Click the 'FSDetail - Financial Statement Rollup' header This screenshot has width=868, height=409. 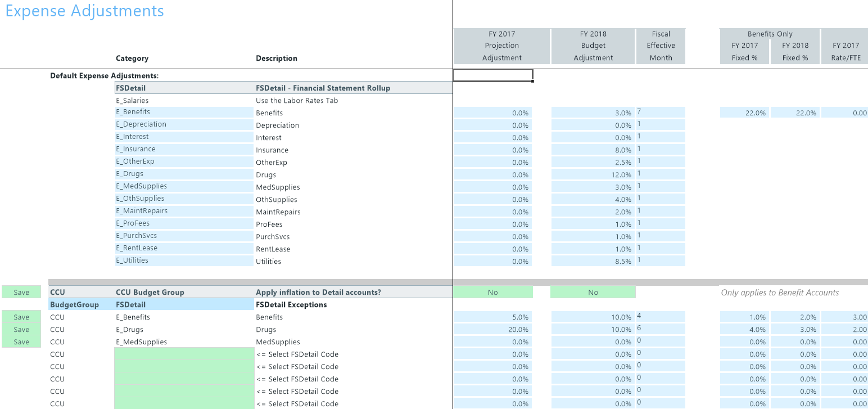coord(323,88)
